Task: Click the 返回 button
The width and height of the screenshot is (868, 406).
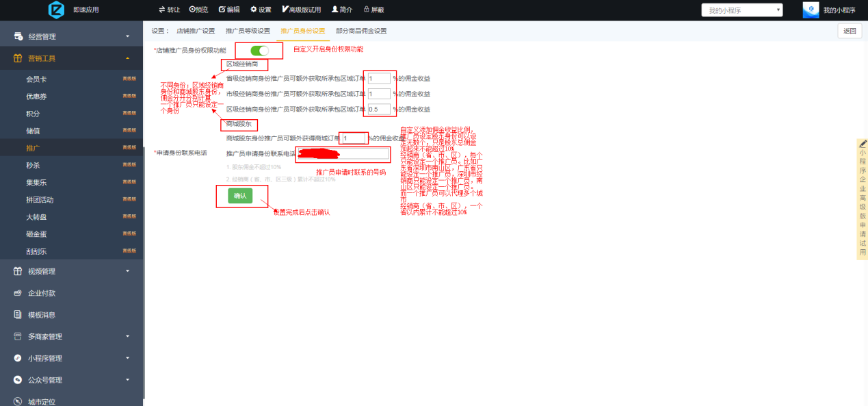Action: click(849, 31)
